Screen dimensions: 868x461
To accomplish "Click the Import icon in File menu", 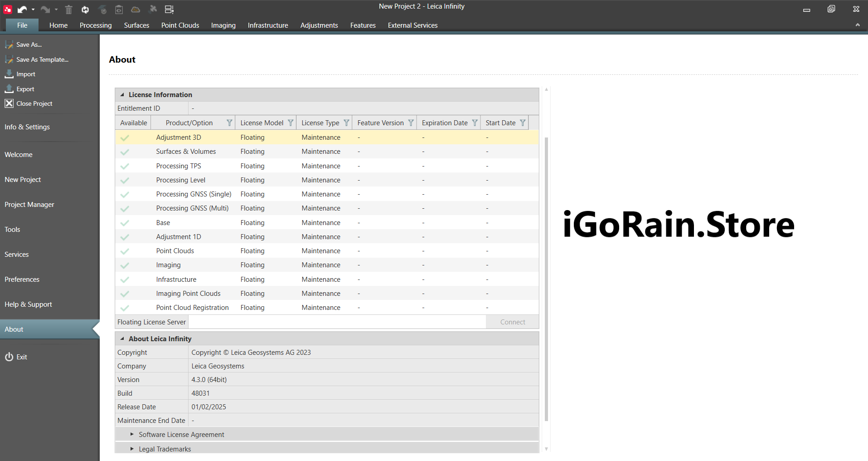I will [x=9, y=74].
